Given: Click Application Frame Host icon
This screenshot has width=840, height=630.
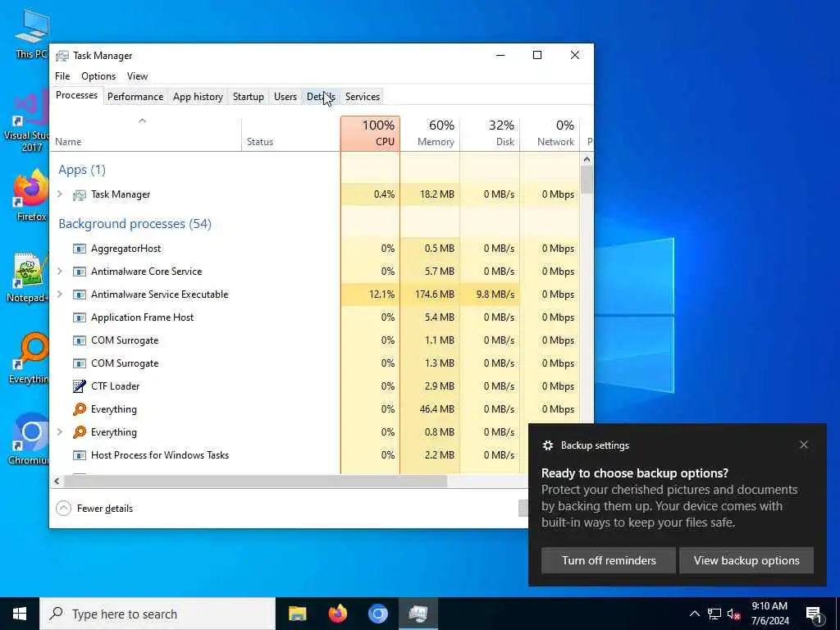Looking at the screenshot, I should coord(80,317).
